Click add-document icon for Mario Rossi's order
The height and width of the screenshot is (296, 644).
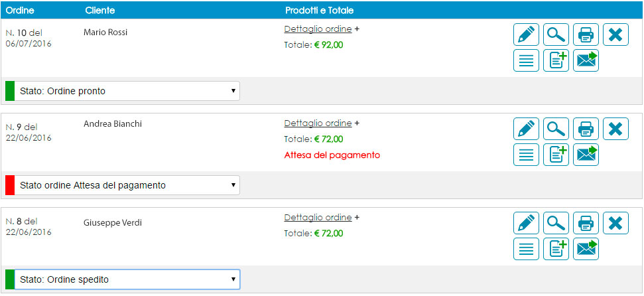pos(556,60)
